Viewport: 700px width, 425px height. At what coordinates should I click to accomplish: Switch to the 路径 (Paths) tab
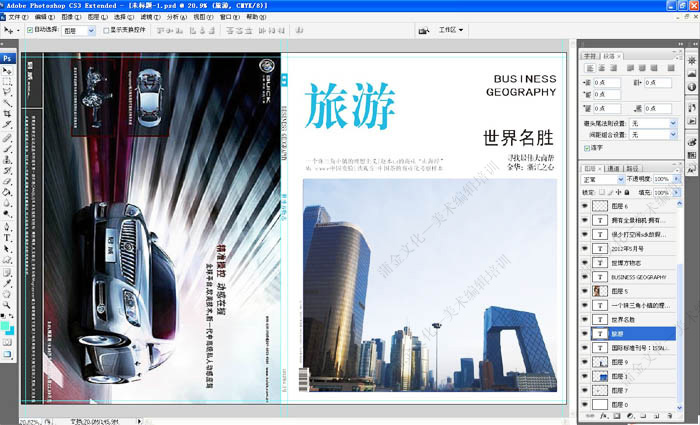632,168
